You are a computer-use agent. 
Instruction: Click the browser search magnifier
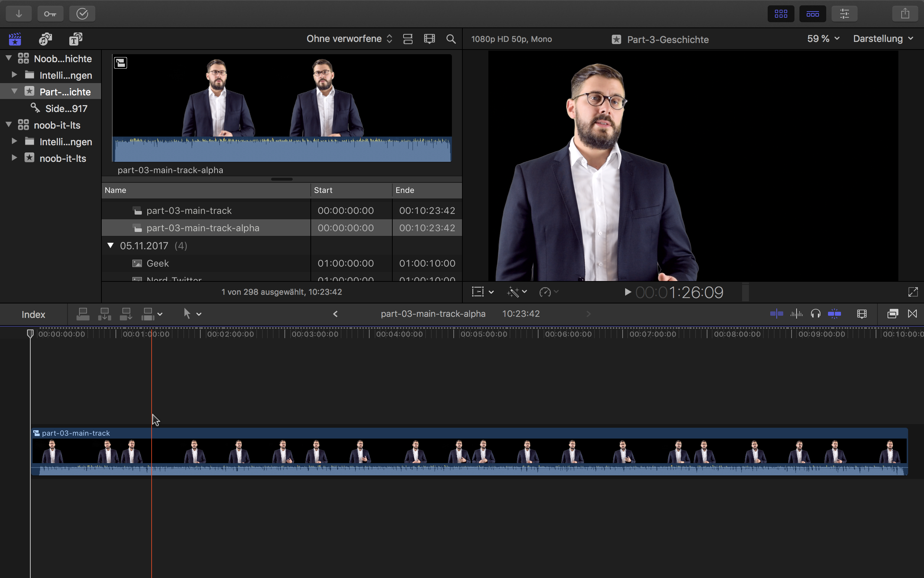[451, 39]
